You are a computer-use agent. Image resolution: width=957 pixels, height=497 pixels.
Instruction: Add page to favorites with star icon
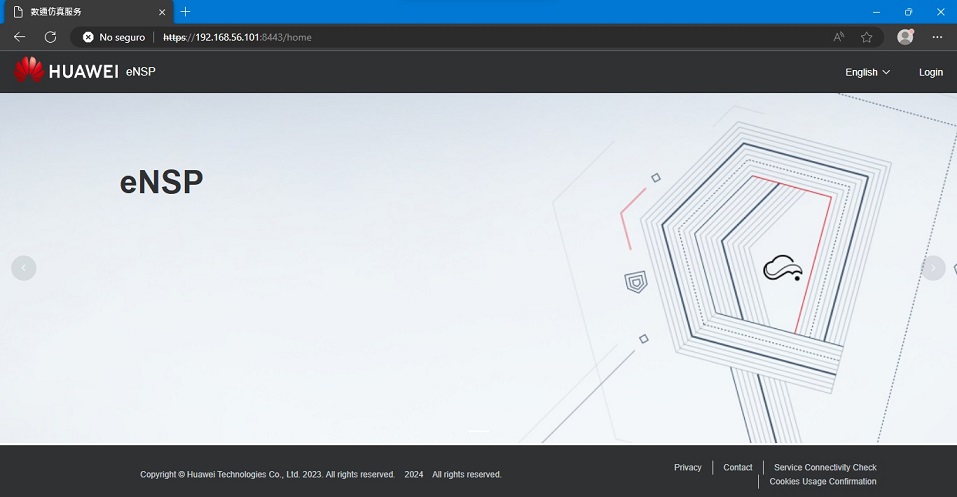coord(866,37)
